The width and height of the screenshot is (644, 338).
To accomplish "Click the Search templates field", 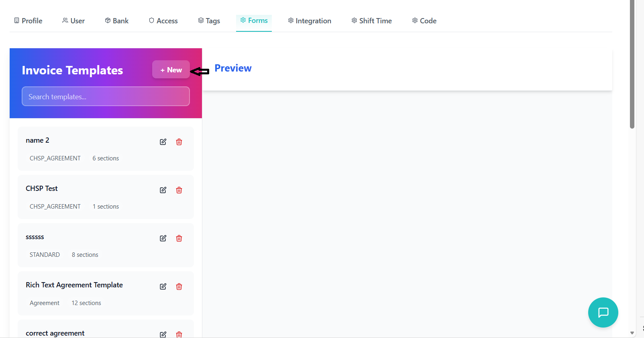I will (106, 97).
